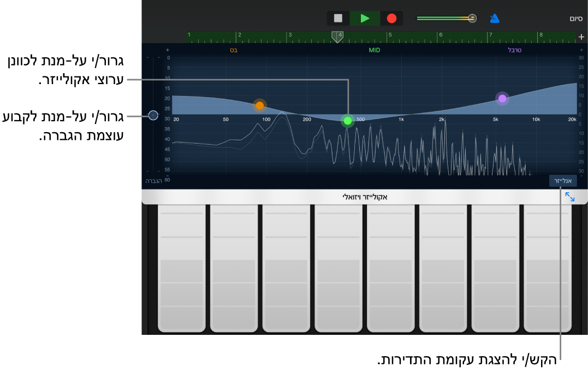Click the playhead marker on the ruler
The height and width of the screenshot is (372, 588).
[337, 37]
